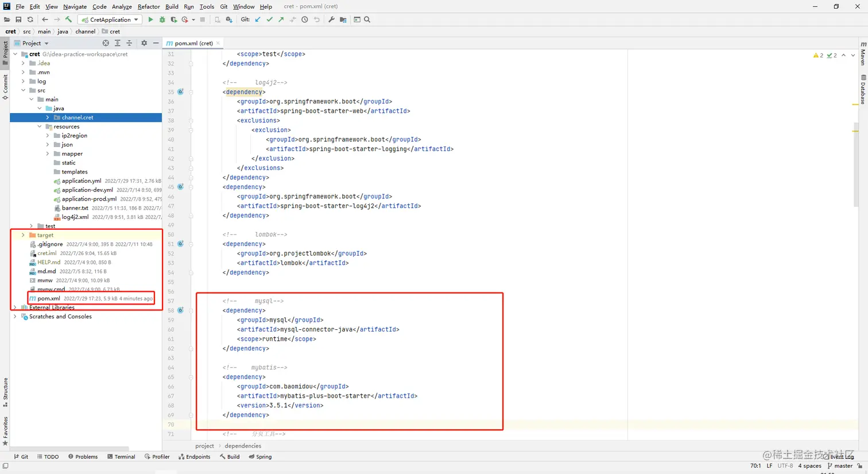Start debugging with the bug icon
Image resolution: width=868 pixels, height=474 pixels.
[162, 20]
